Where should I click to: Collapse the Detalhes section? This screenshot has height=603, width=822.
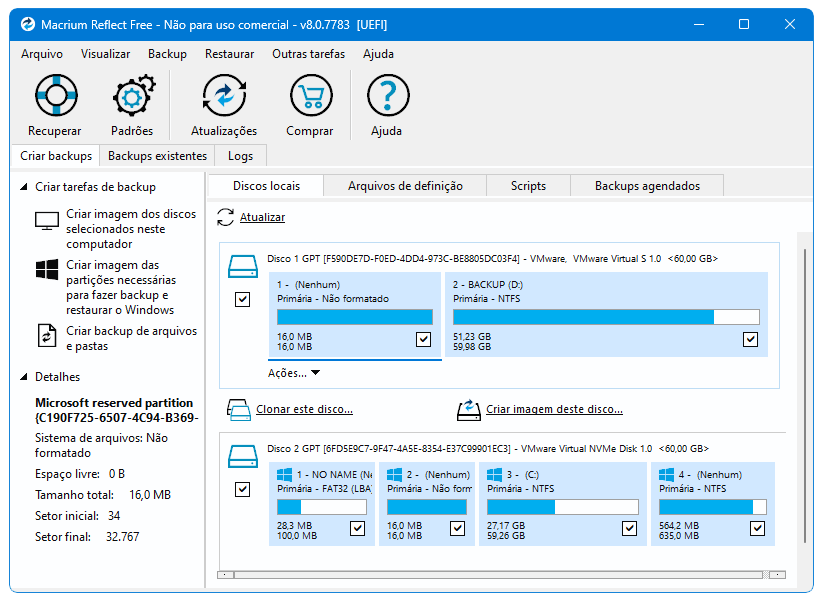pos(24,377)
